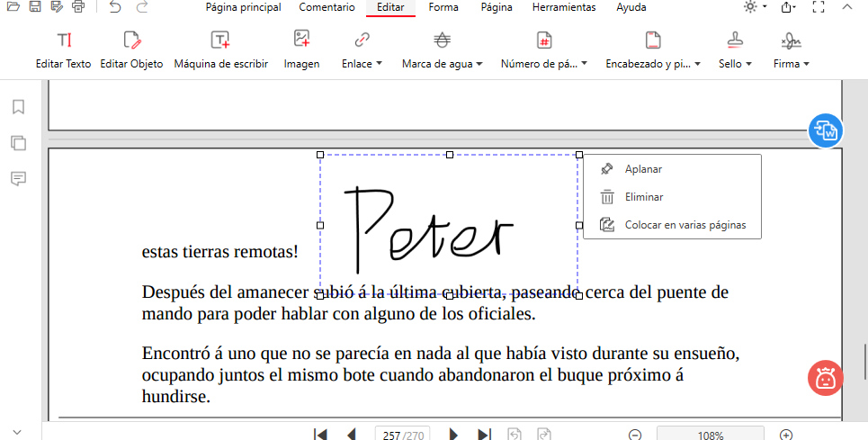The height and width of the screenshot is (440, 868).
Task: Open the bookmarks panel in left sidebar
Action: [18, 107]
